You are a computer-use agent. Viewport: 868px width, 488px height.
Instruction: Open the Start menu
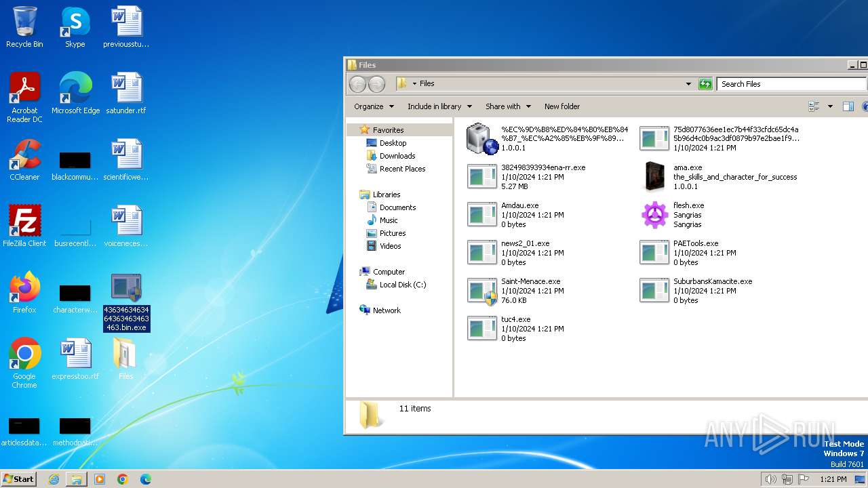[18, 479]
